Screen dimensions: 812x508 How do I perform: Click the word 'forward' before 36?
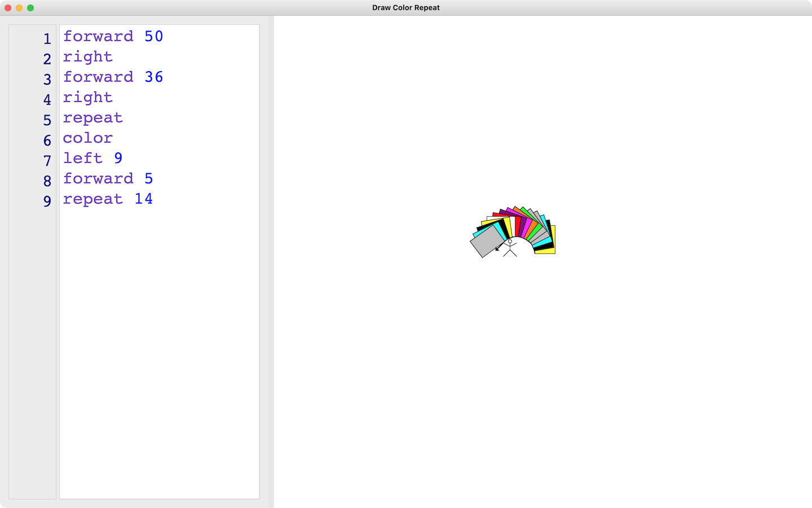click(98, 77)
